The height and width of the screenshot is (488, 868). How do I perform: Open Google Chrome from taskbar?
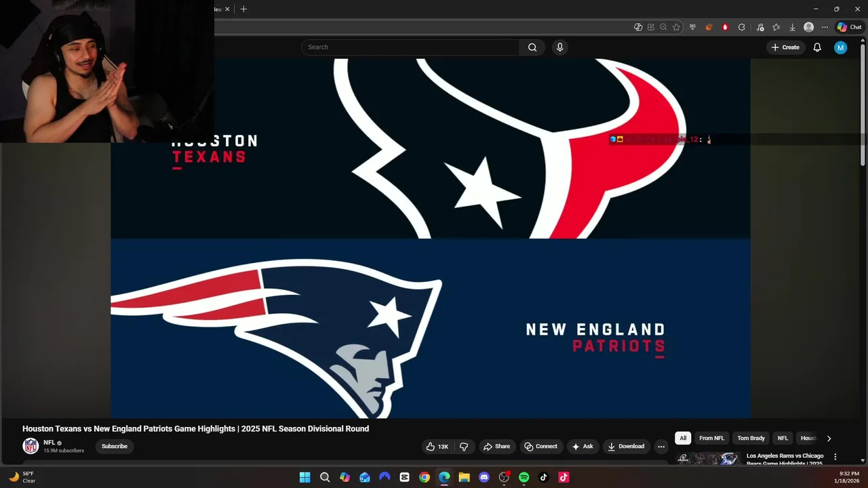click(x=425, y=477)
